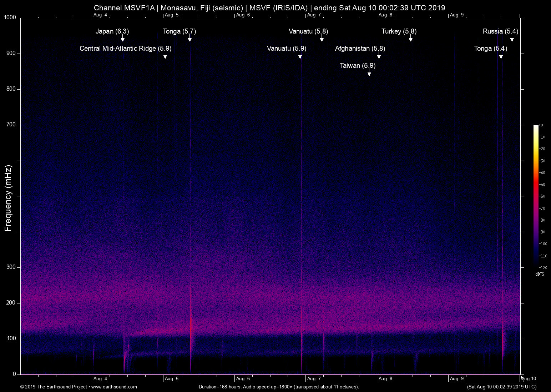Image resolution: width=551 pixels, height=392 pixels.
Task: Select the Tonga (5.7) event label
Action: pyautogui.click(x=180, y=31)
